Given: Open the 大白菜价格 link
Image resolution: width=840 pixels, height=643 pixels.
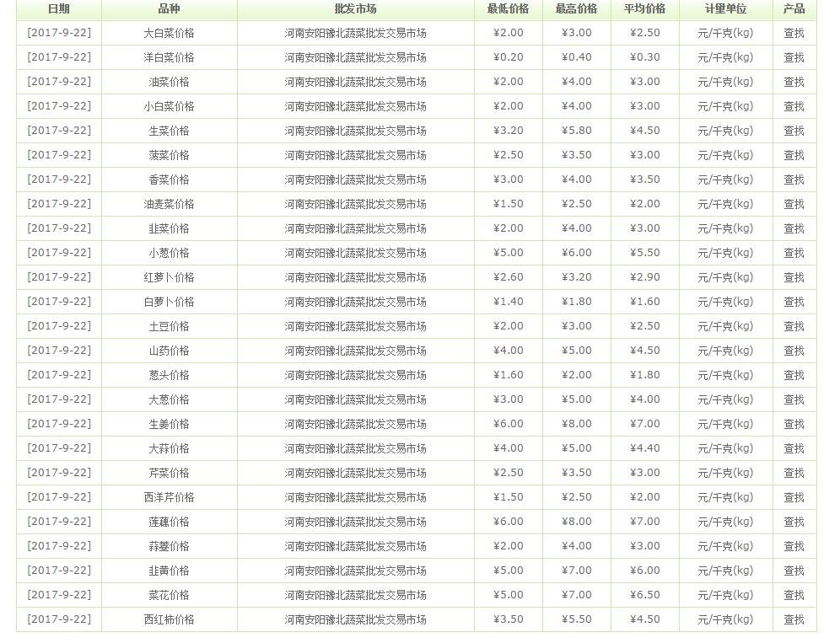Looking at the screenshot, I should point(169,33).
